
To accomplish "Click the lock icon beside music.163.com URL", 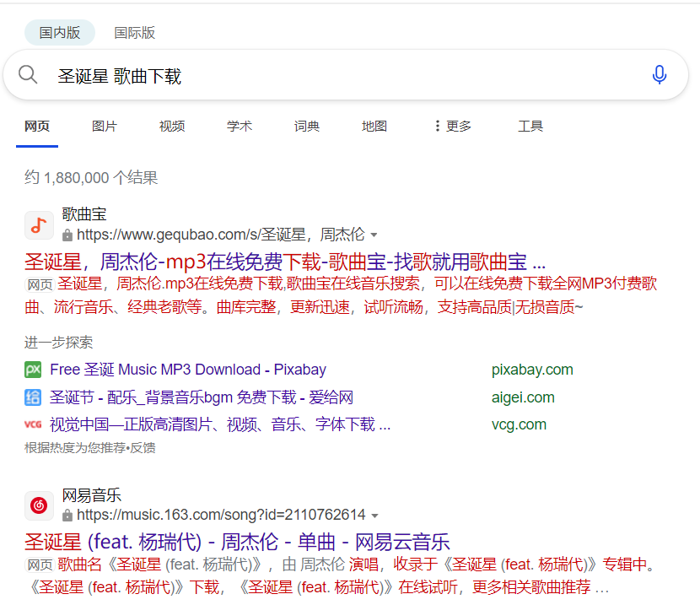I will (67, 516).
